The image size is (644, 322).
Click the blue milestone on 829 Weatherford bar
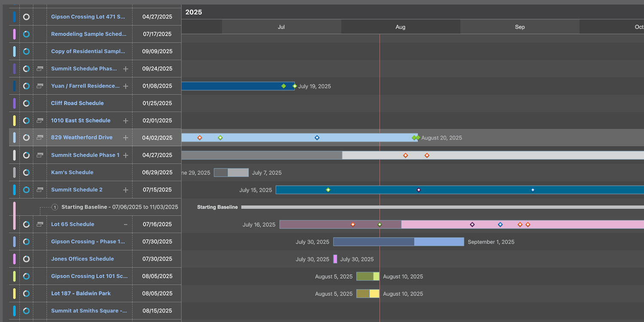317,137
